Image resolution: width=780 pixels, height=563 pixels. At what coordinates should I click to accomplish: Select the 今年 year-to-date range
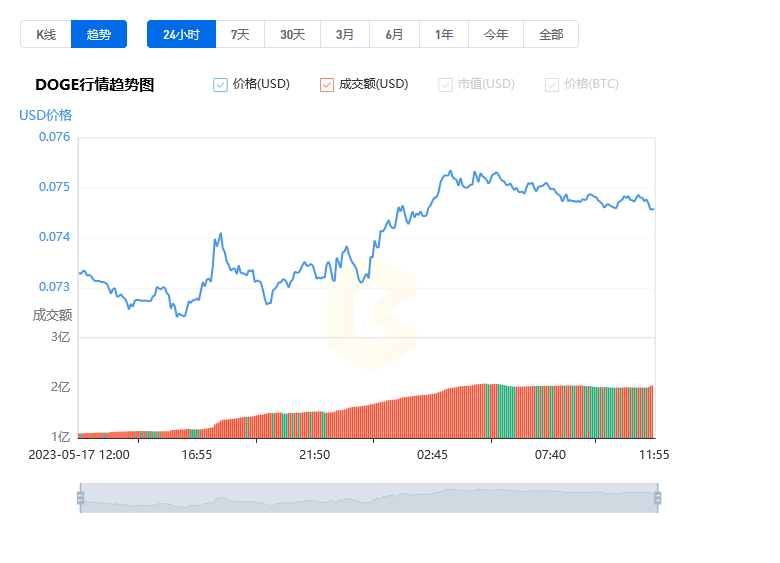[496, 34]
